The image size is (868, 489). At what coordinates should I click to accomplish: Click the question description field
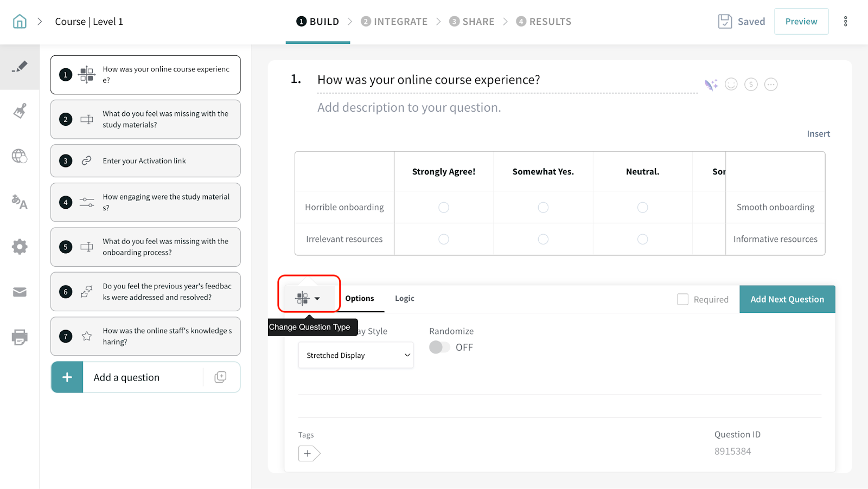coord(409,108)
